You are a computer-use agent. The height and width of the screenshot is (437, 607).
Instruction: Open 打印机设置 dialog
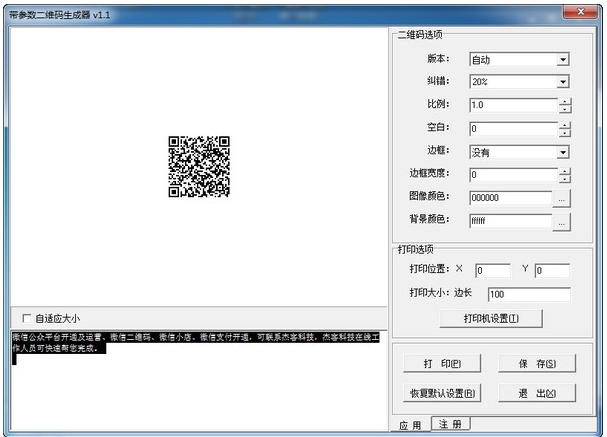pyautogui.click(x=491, y=319)
